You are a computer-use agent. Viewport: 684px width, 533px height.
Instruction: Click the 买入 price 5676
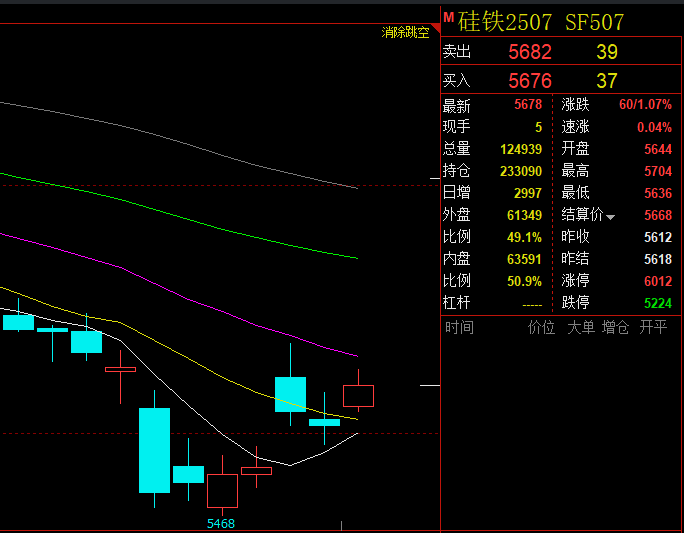pyautogui.click(x=530, y=81)
